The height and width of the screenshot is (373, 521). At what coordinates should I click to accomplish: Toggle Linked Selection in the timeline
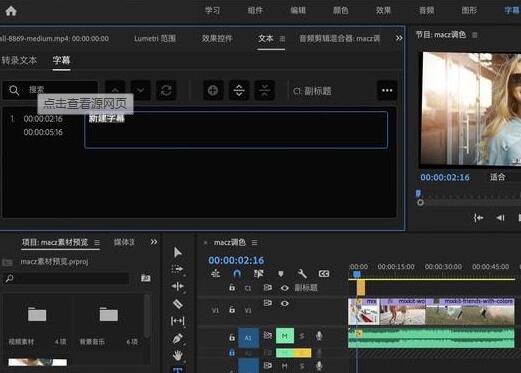tap(259, 274)
